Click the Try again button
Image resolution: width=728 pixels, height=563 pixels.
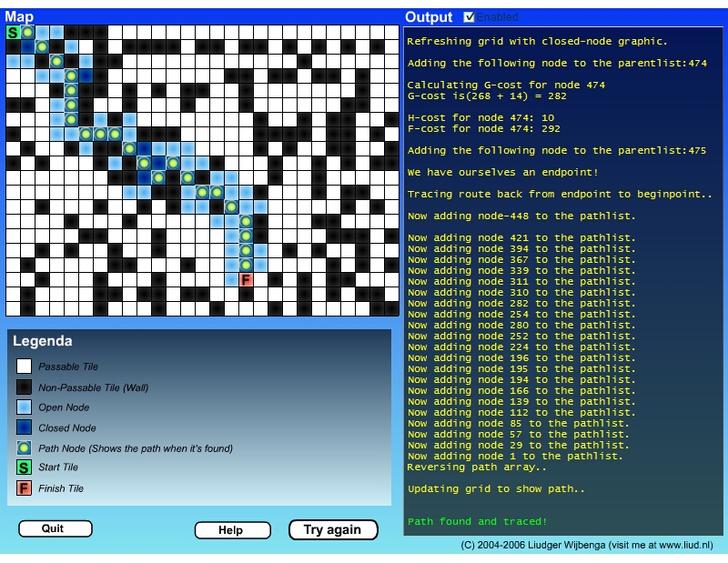point(332,529)
